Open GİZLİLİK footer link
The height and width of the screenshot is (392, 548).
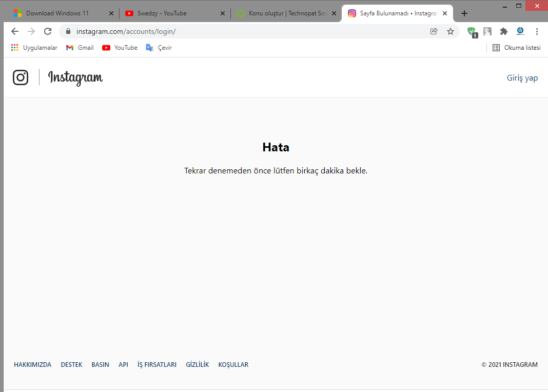point(198,364)
